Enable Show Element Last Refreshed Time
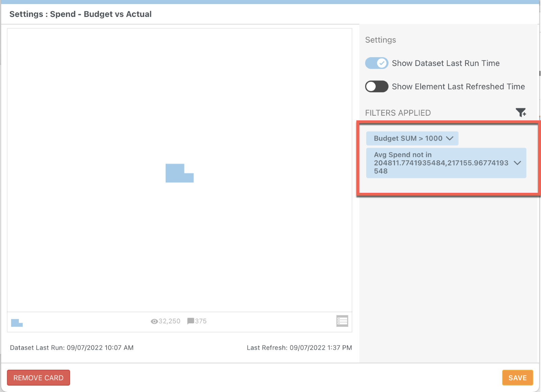This screenshot has width=541, height=392. 376,87
